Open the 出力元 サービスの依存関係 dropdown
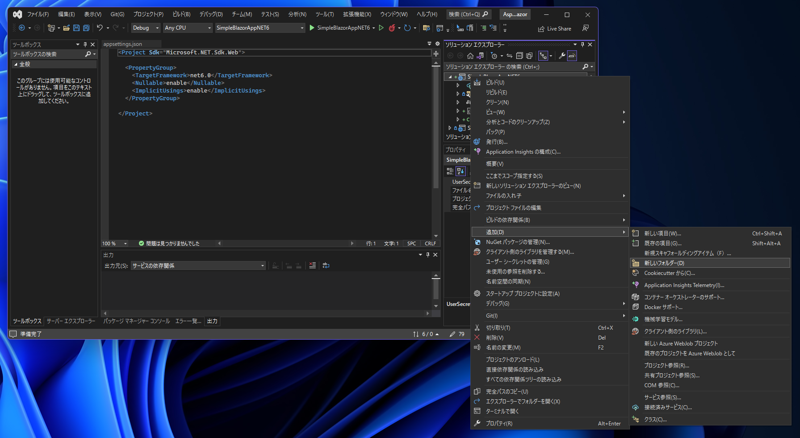 198,265
